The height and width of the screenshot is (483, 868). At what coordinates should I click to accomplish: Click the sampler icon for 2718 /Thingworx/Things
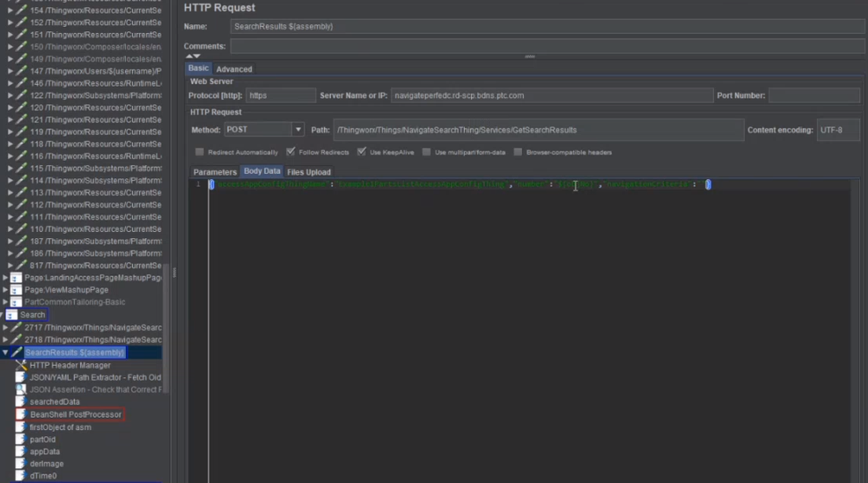(17, 340)
